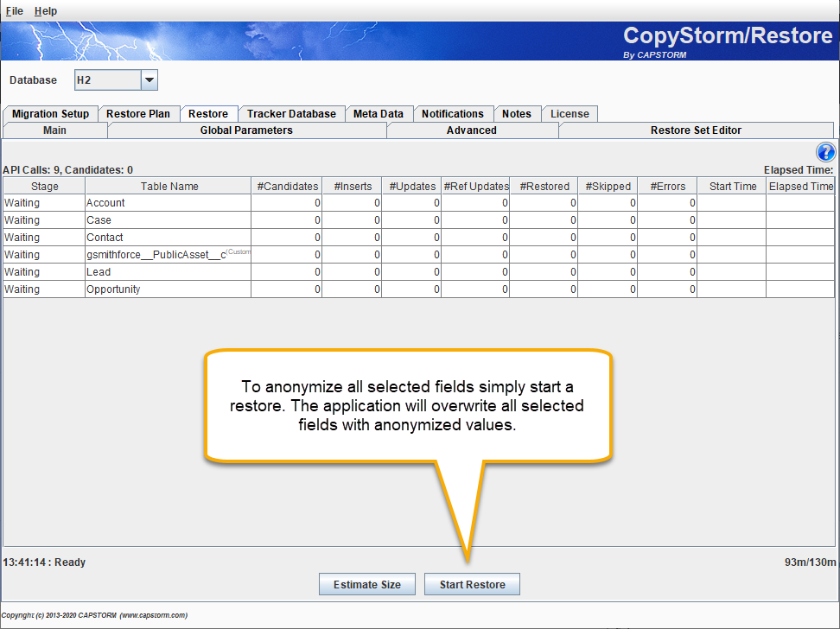Click the Estimate Size button
Viewport: 840px width, 629px height.
[367, 585]
